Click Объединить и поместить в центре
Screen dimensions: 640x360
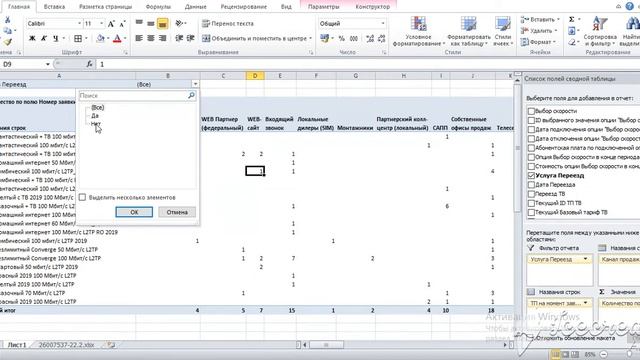point(257,38)
